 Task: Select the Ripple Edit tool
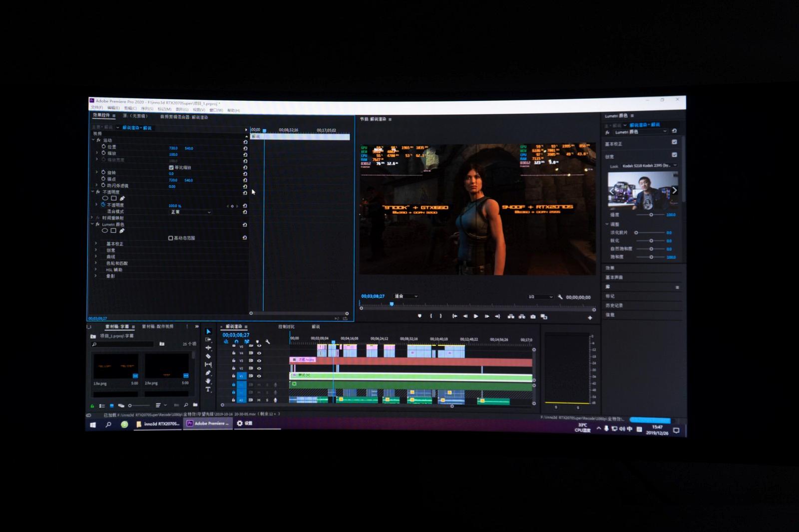click(209, 348)
